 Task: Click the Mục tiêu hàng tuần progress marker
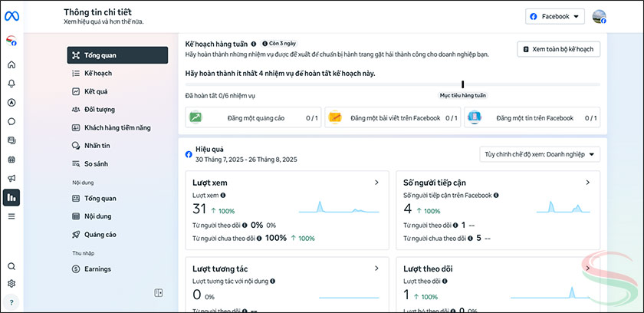click(x=462, y=85)
